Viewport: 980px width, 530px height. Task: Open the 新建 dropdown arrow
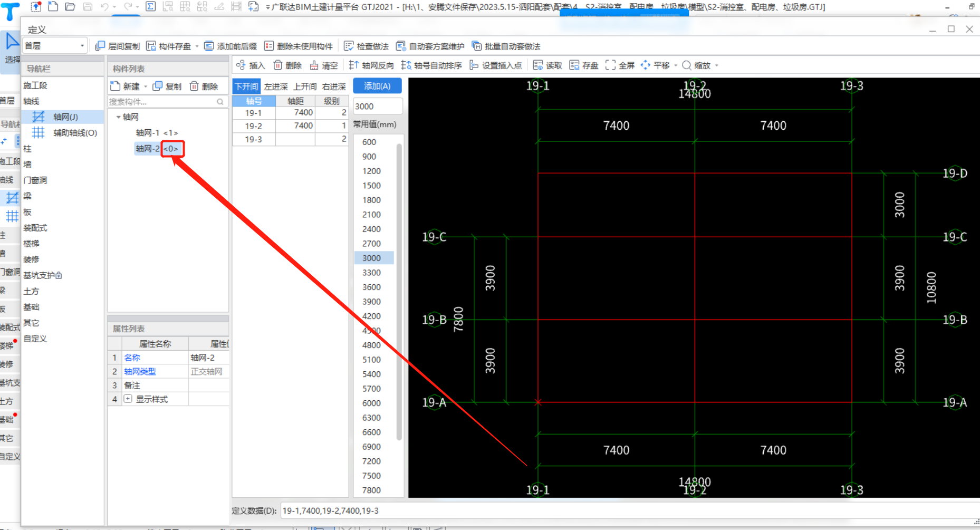[146, 86]
